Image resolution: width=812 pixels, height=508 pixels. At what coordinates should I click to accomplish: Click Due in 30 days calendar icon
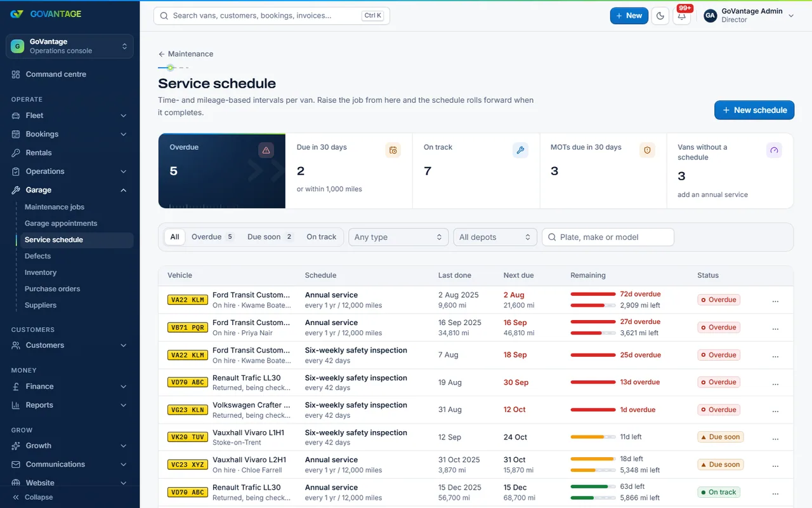point(393,150)
